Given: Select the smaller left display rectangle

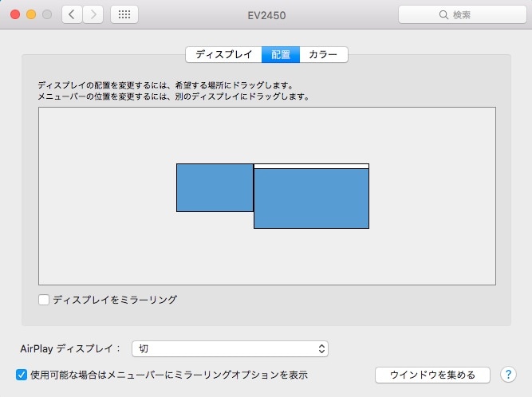Looking at the screenshot, I should [x=215, y=187].
